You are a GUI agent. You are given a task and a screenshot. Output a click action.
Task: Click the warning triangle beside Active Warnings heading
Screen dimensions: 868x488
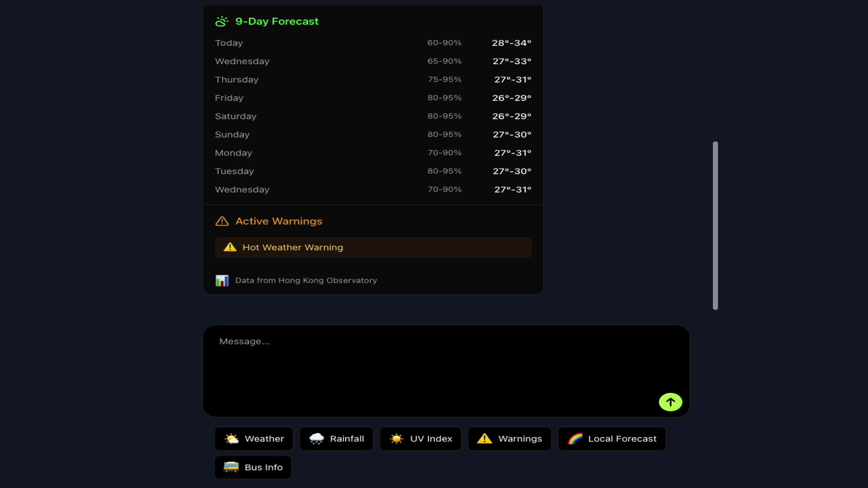(222, 221)
